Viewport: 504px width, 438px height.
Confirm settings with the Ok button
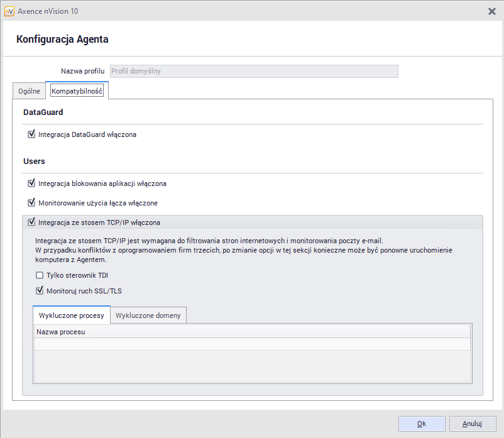(x=421, y=424)
